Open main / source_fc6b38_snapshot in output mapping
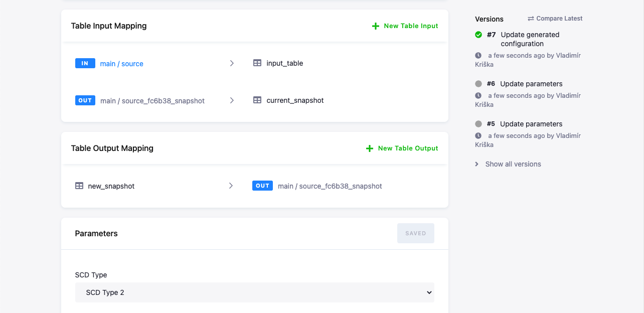 [330, 186]
